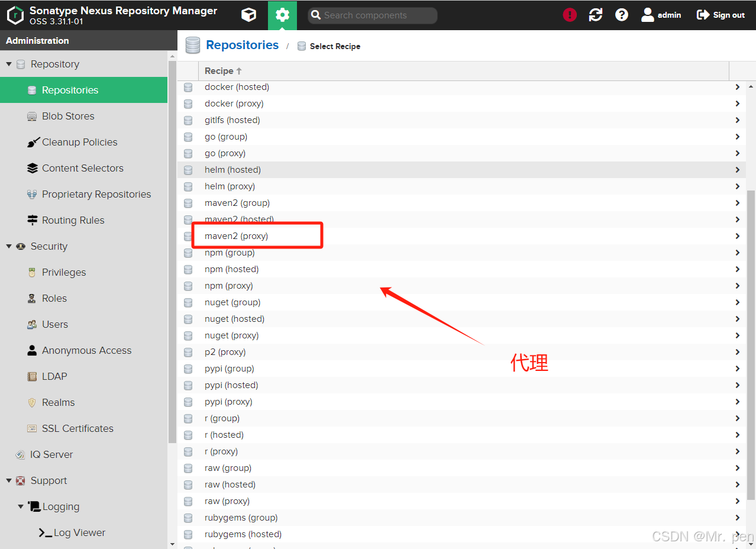Click the Users icon in sidebar
Viewport: 756px width, 549px height.
point(33,325)
